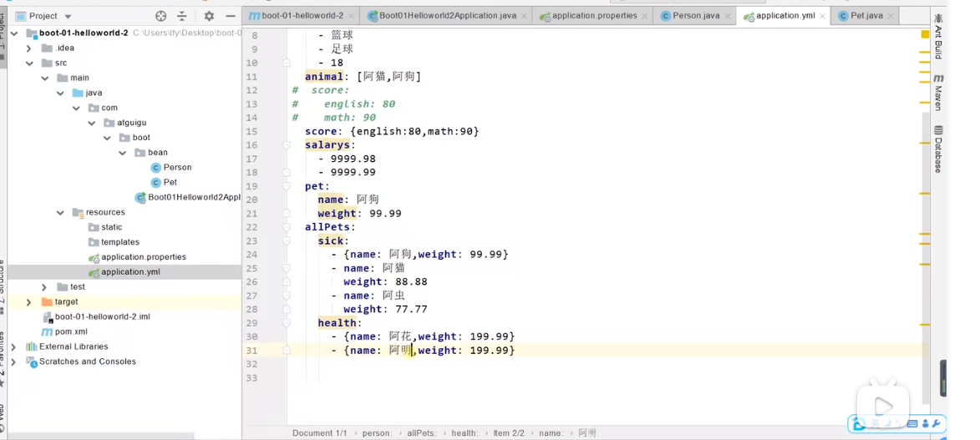This screenshot has width=980, height=440.
Task: Expand Scratches and Consoles node
Action: 13,362
